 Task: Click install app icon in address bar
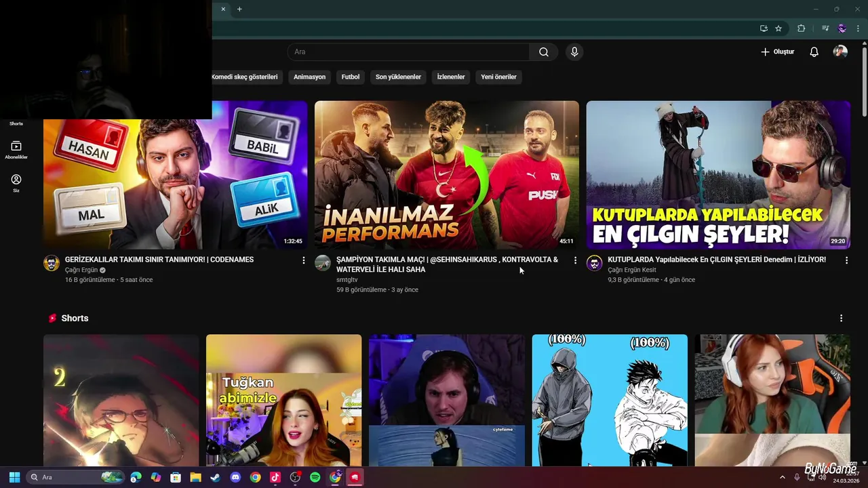(x=764, y=28)
